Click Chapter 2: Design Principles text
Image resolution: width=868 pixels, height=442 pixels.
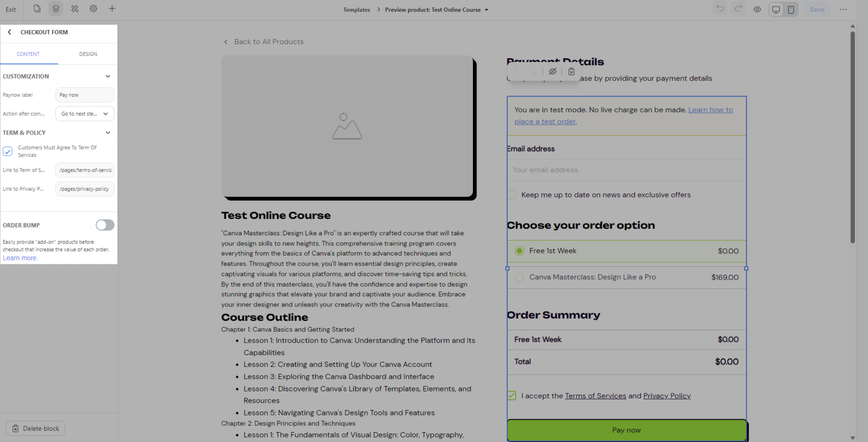[x=288, y=424]
